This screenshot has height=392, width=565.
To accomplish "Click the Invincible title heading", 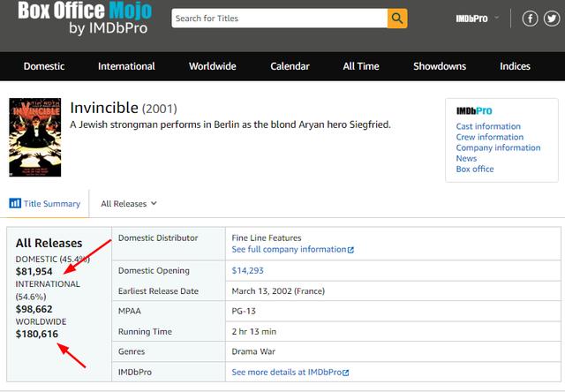I will click(104, 108).
